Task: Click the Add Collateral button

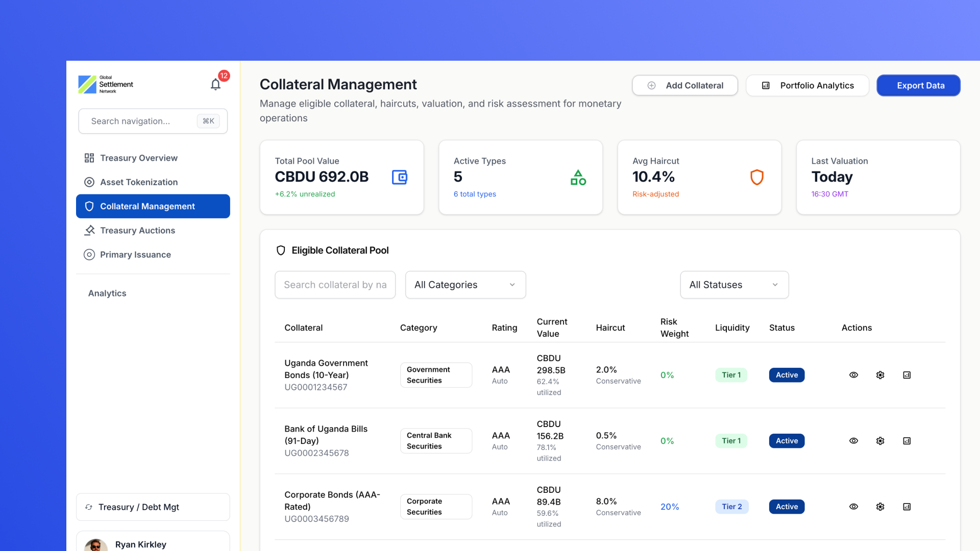Action: tap(684, 86)
